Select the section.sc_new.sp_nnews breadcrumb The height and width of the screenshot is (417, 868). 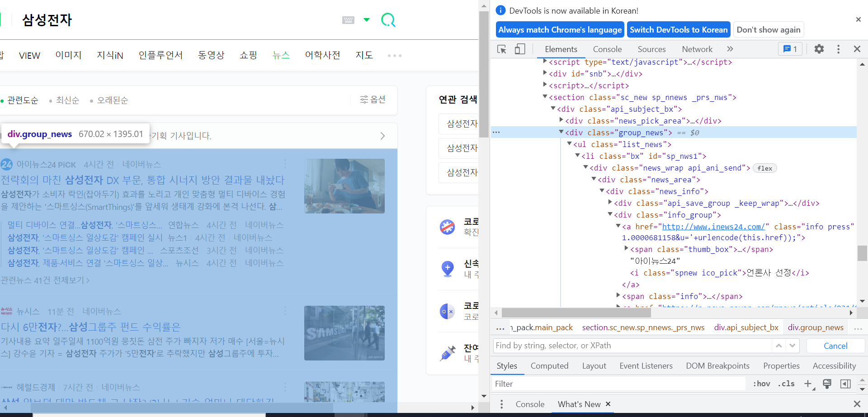(x=643, y=327)
